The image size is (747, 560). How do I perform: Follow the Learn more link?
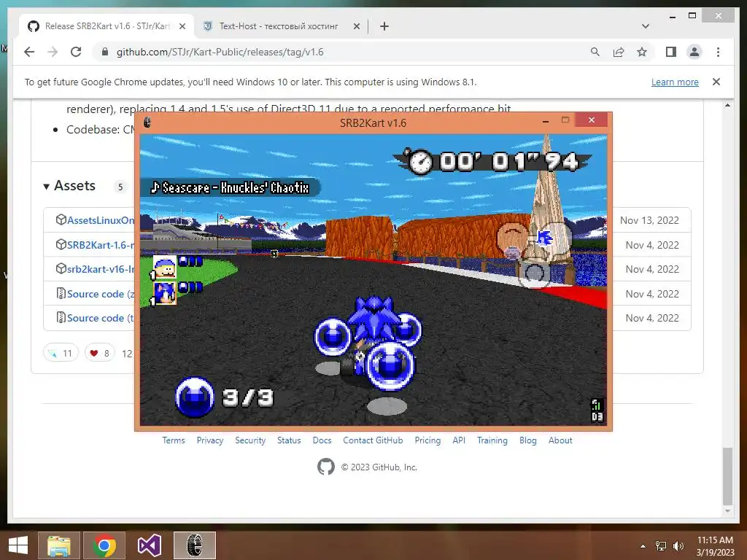point(675,82)
